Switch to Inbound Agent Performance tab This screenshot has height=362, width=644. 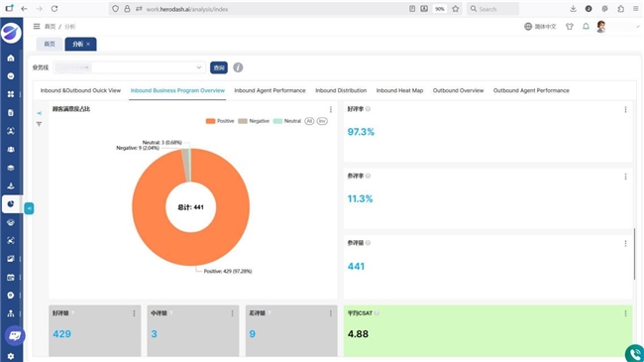pos(269,90)
